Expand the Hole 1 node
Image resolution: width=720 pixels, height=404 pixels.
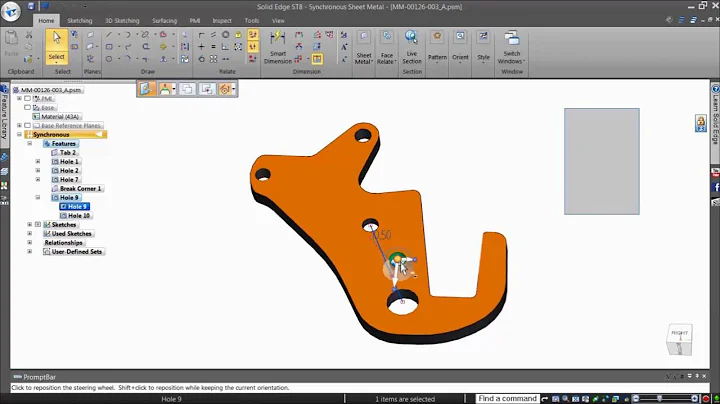coord(38,162)
